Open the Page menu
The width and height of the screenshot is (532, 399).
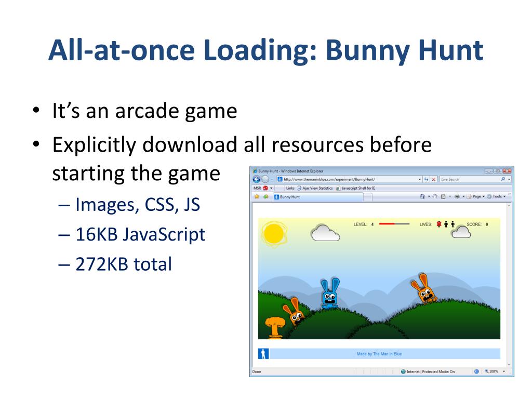[x=476, y=196]
